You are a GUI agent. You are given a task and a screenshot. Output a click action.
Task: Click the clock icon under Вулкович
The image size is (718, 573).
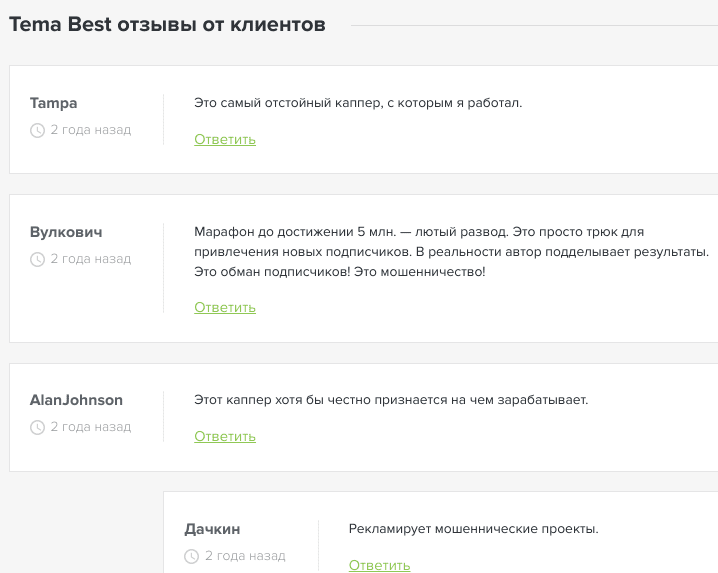[38, 259]
